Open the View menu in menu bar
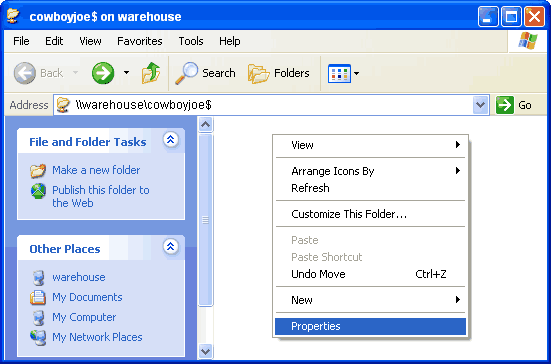The height and width of the screenshot is (364, 551). click(90, 41)
